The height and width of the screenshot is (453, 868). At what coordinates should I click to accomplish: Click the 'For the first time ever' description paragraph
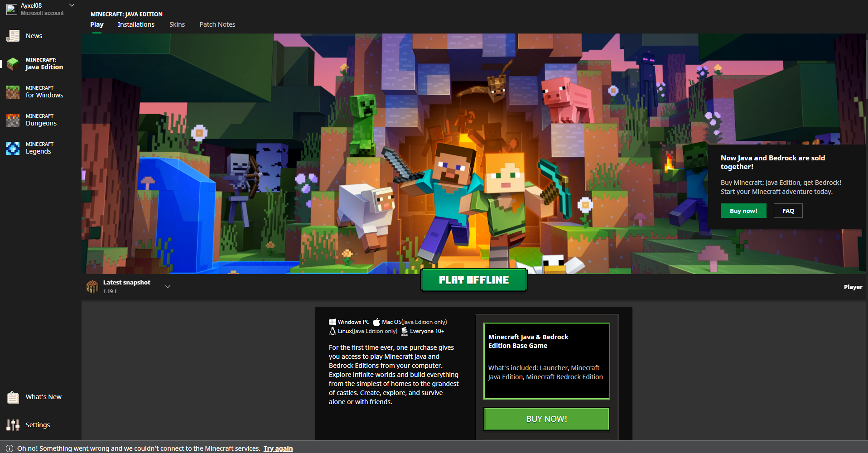click(394, 375)
